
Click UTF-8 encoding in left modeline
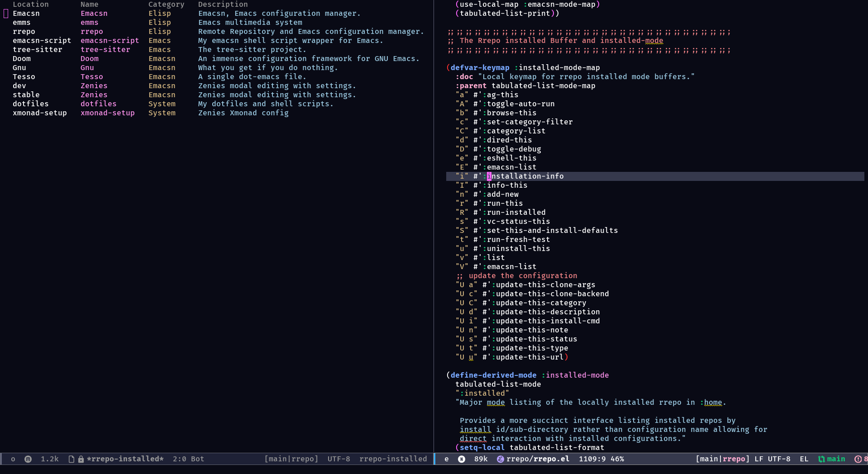click(x=339, y=459)
